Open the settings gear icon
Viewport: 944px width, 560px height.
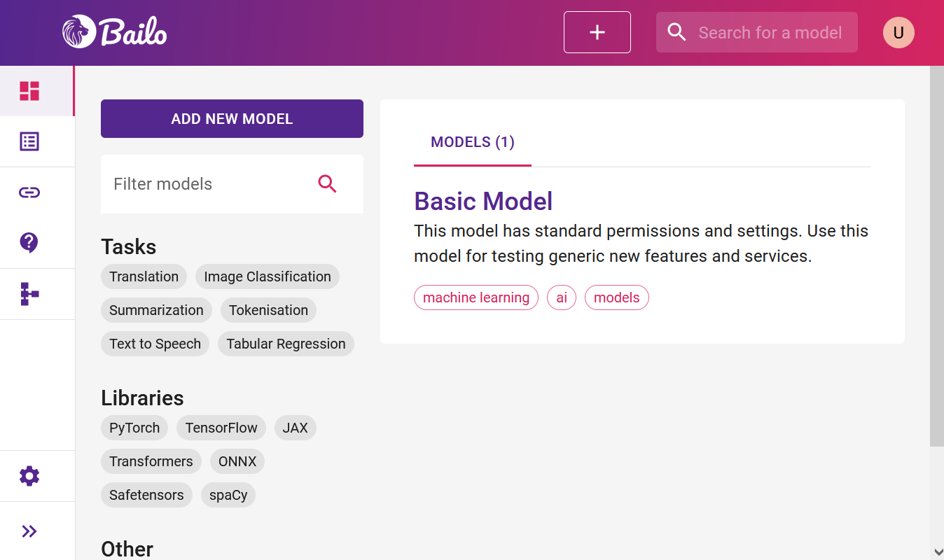(x=29, y=475)
